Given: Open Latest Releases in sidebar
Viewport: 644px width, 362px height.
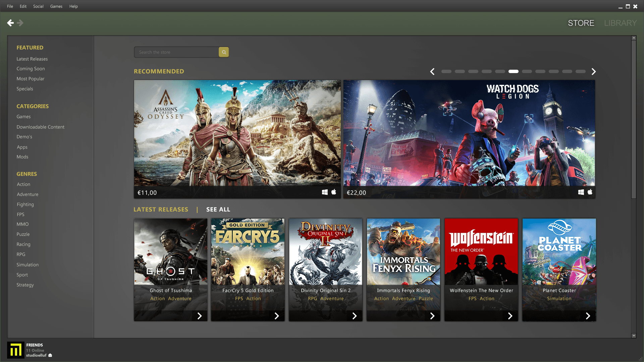Looking at the screenshot, I should (32, 59).
